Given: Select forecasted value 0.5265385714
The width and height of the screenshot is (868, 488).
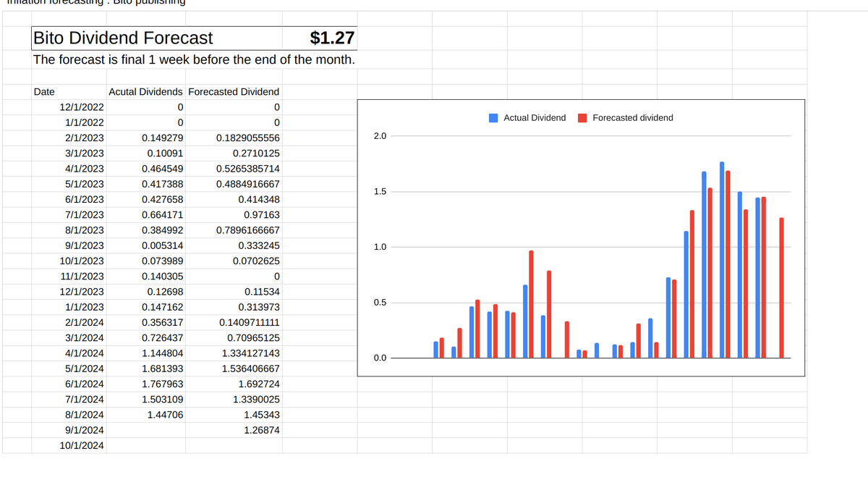Looking at the screenshot, I should (234, 169).
